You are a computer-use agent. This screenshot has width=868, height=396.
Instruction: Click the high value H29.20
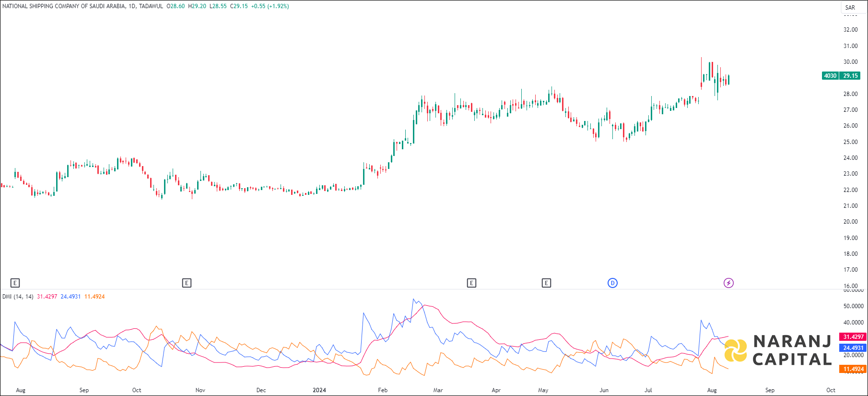pos(197,6)
